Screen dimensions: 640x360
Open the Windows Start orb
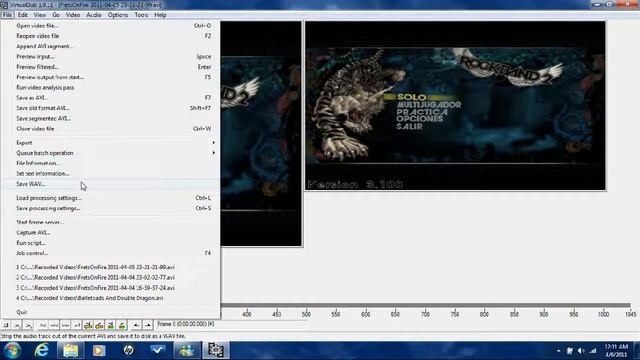(12, 351)
